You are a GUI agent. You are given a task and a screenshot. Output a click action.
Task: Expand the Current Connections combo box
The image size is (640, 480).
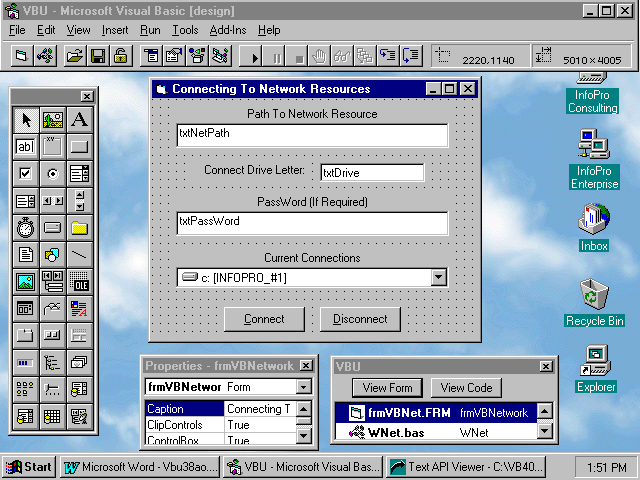pyautogui.click(x=438, y=277)
